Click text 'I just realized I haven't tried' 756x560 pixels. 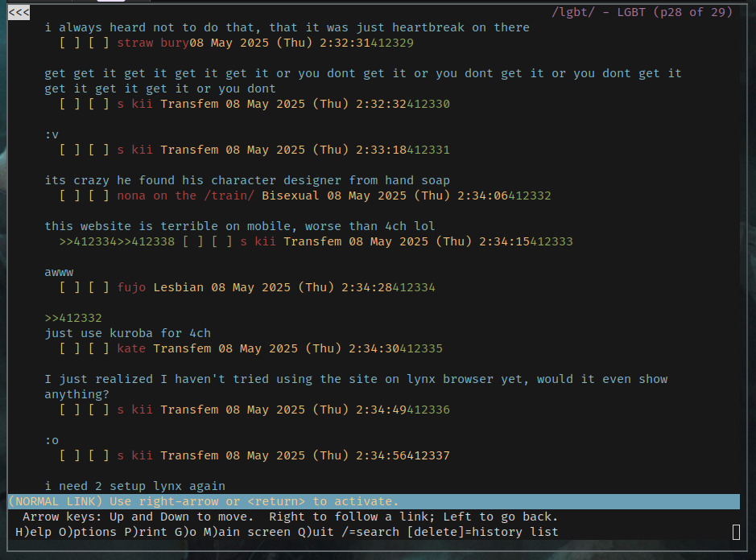pyautogui.click(x=157, y=379)
